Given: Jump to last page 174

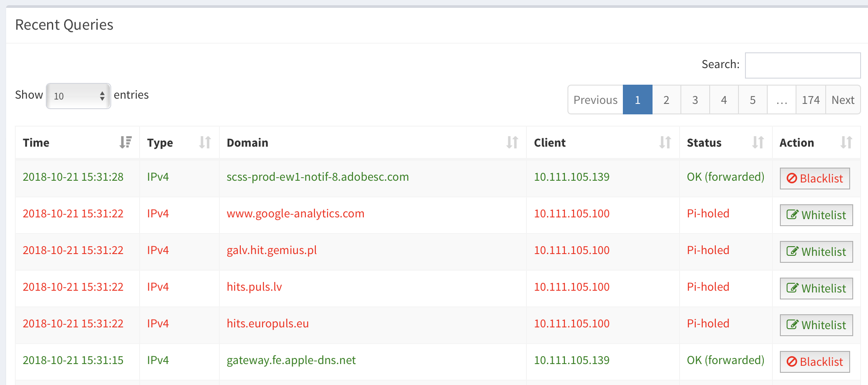Looking at the screenshot, I should tap(810, 100).
